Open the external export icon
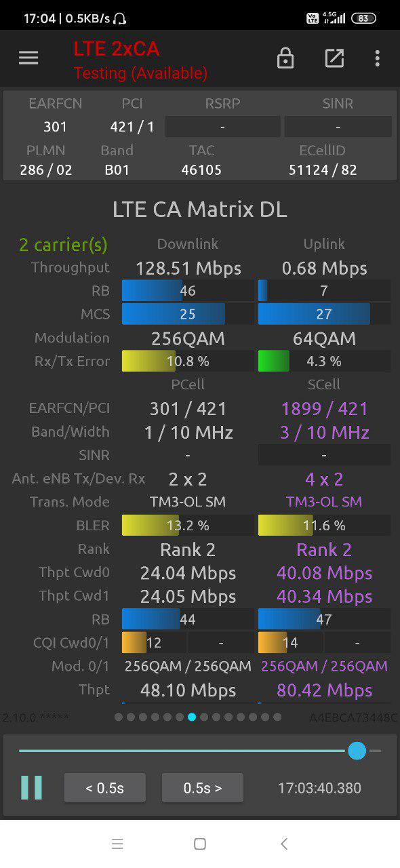The height and width of the screenshot is (868, 400). [x=334, y=58]
